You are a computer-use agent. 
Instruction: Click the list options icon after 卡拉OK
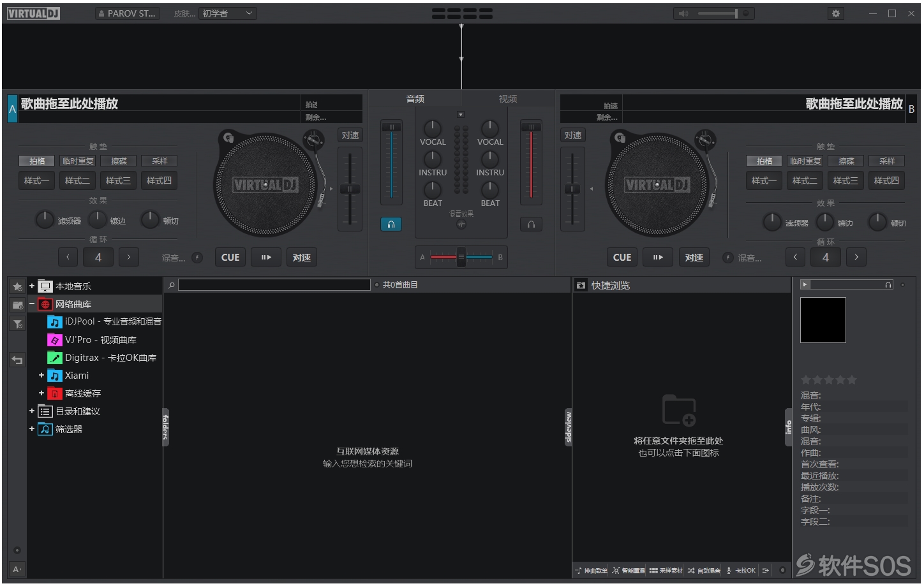tap(765, 570)
